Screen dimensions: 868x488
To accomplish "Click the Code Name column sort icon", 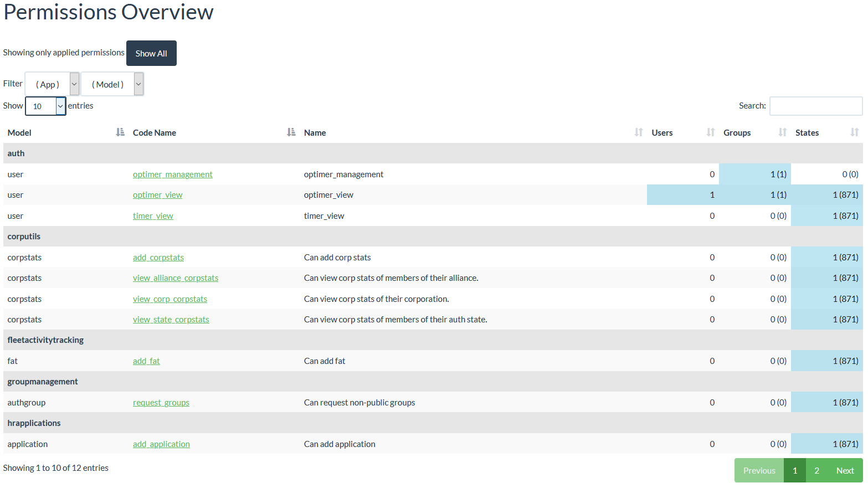I will (291, 132).
